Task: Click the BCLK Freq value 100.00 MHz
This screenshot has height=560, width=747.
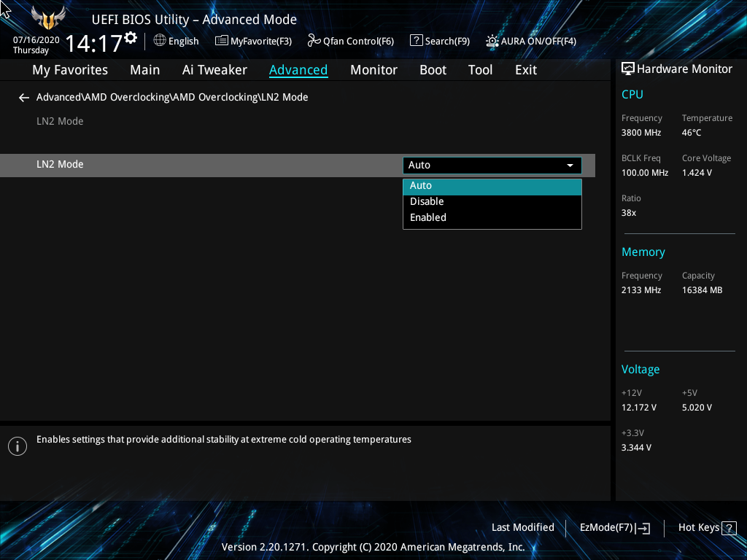Action: [x=645, y=173]
